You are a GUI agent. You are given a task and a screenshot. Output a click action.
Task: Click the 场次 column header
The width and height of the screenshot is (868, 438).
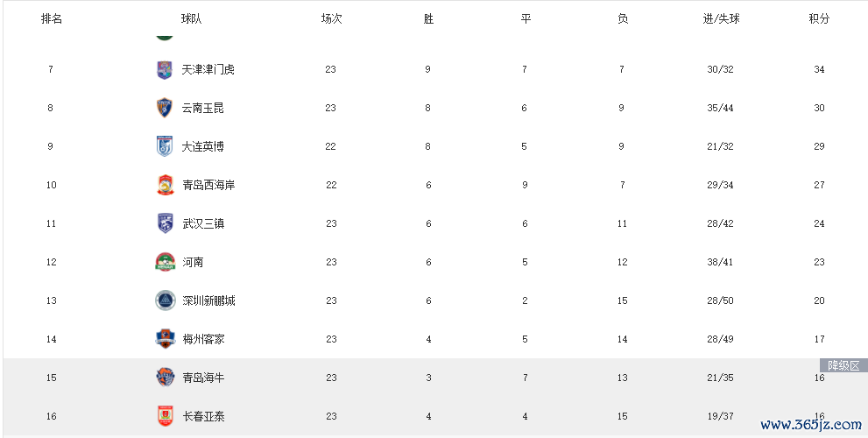[332, 18]
